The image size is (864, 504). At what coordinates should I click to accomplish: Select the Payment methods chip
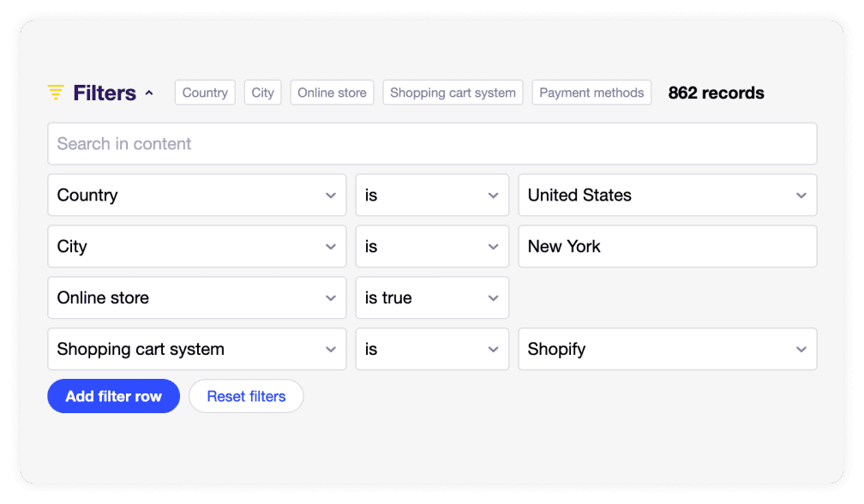click(x=591, y=93)
